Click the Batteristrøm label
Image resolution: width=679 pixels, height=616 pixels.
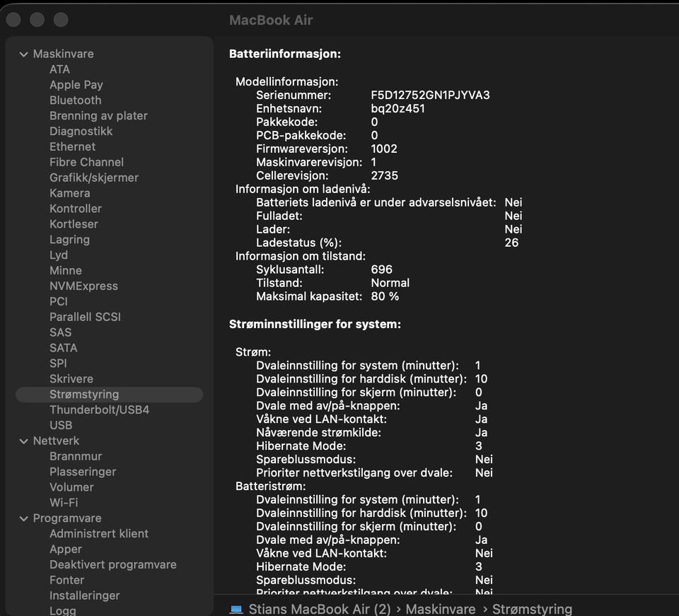pyautogui.click(x=271, y=487)
